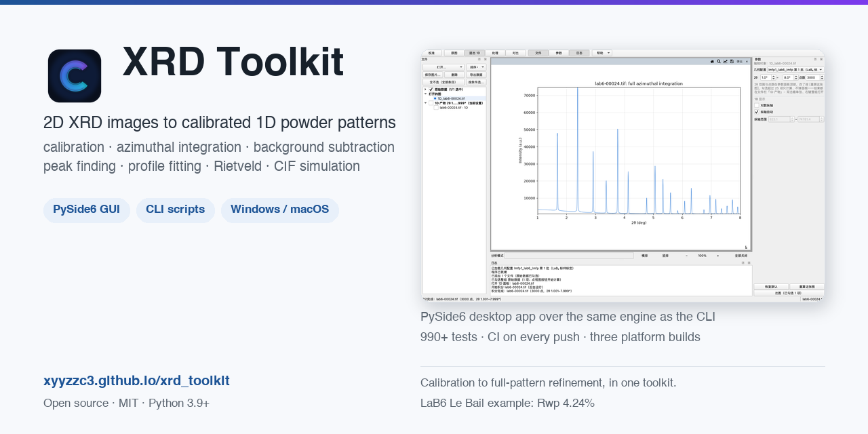Click the resize grip at the plot corner
Viewport: 868px width, 434px height.
[x=746, y=248]
